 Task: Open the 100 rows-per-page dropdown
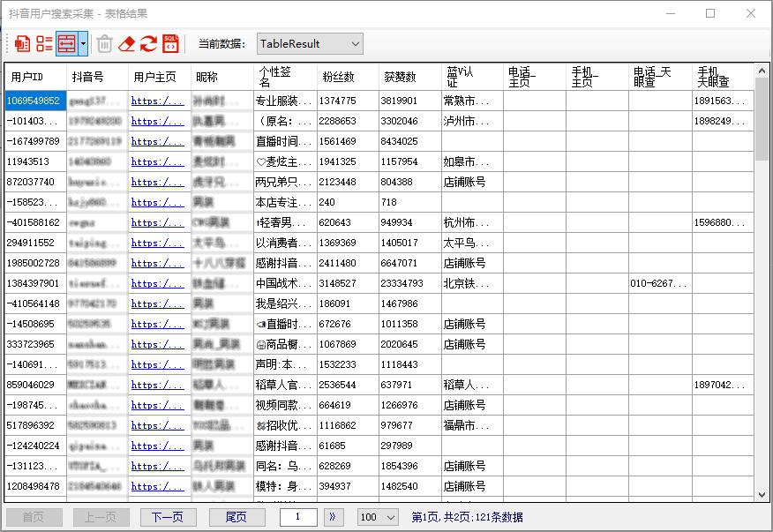(379, 517)
